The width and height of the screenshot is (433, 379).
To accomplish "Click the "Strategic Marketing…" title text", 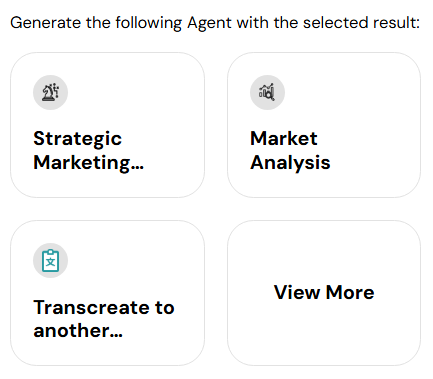I will click(x=88, y=151).
